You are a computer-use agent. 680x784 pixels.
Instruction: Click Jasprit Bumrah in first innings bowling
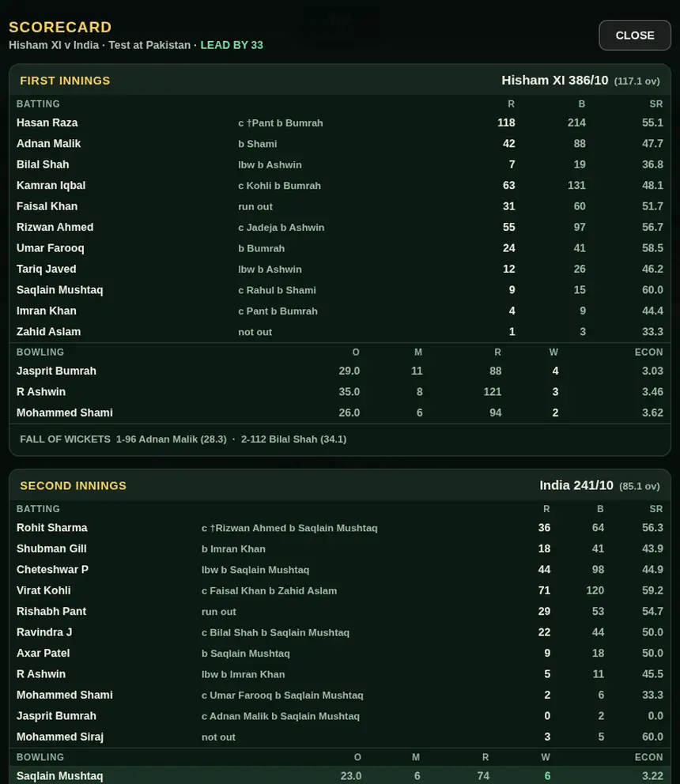point(56,371)
